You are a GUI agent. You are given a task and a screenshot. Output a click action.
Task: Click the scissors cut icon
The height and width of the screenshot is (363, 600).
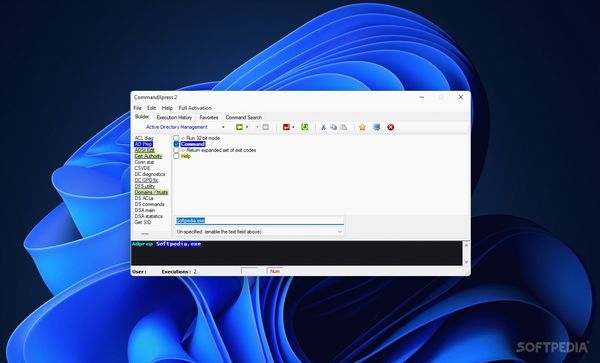click(323, 127)
